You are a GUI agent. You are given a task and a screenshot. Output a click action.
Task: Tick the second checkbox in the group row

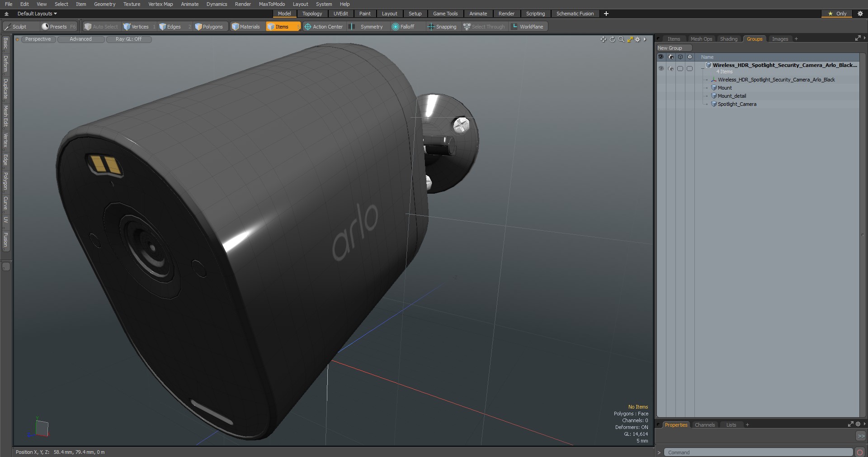point(689,69)
